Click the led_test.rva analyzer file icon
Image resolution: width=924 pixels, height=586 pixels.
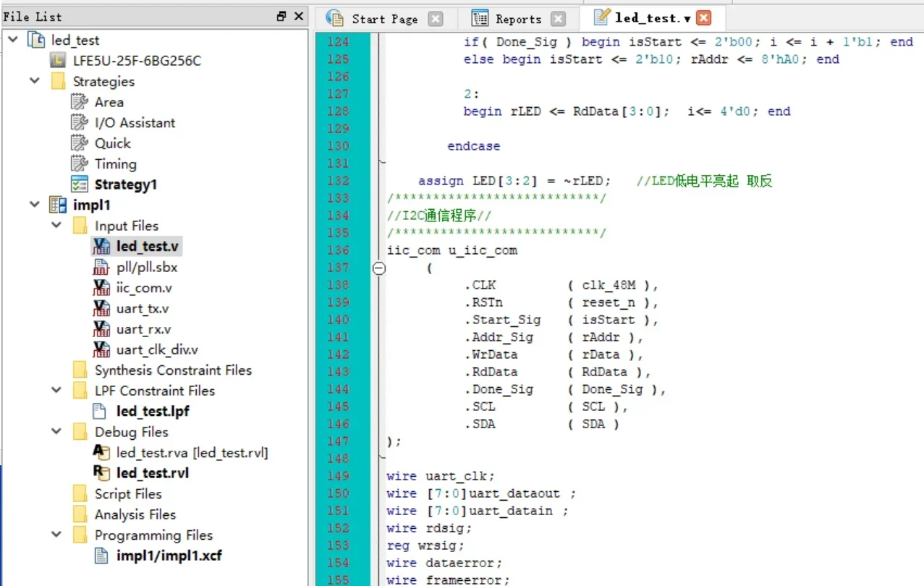point(102,452)
